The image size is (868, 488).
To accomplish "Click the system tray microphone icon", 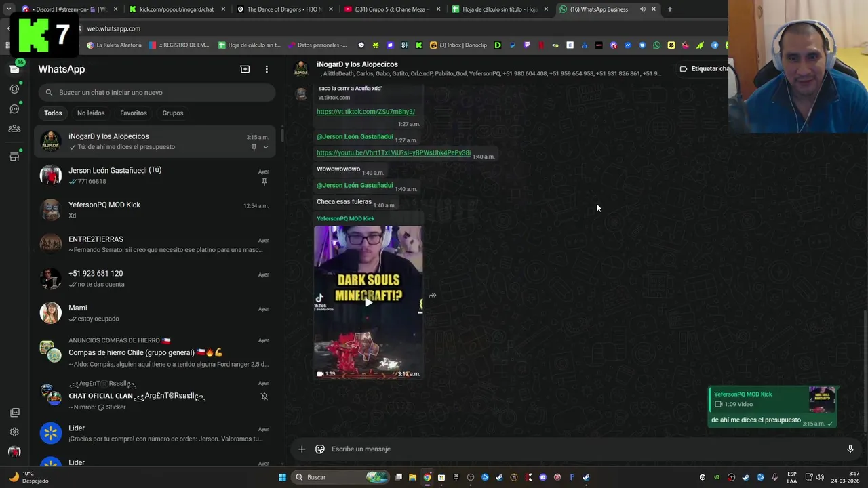I will click(774, 477).
